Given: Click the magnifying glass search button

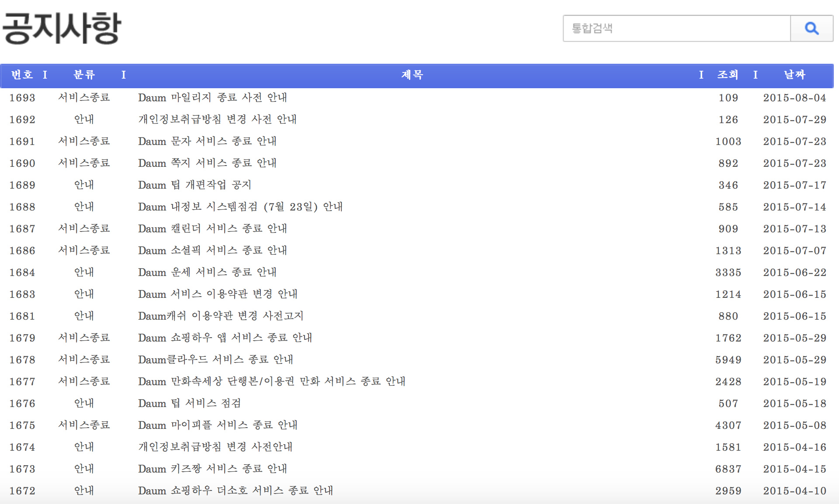Looking at the screenshot, I should point(811,29).
